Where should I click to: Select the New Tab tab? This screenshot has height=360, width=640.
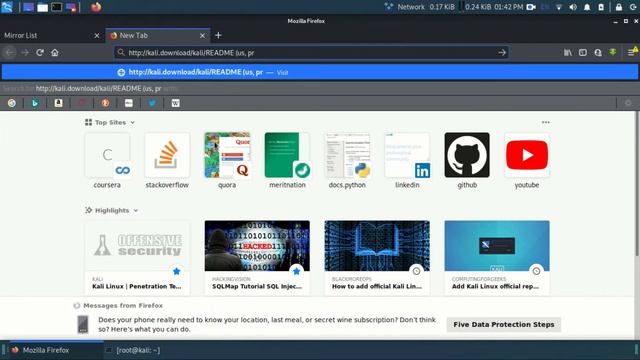click(158, 36)
